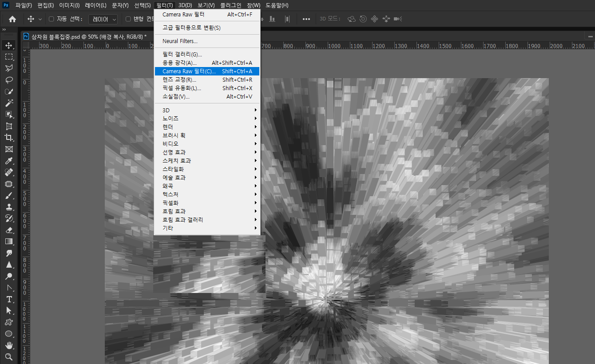Viewport: 595px width, 364px height.
Task: Select the Object Selection tool
Action: tap(9, 115)
